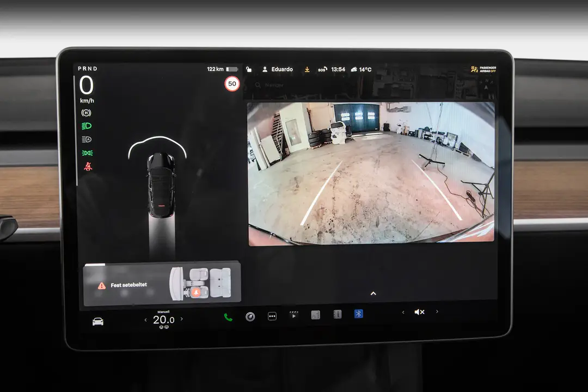Tap the compass north orientation icon
The height and width of the screenshot is (392, 588).
tap(486, 85)
